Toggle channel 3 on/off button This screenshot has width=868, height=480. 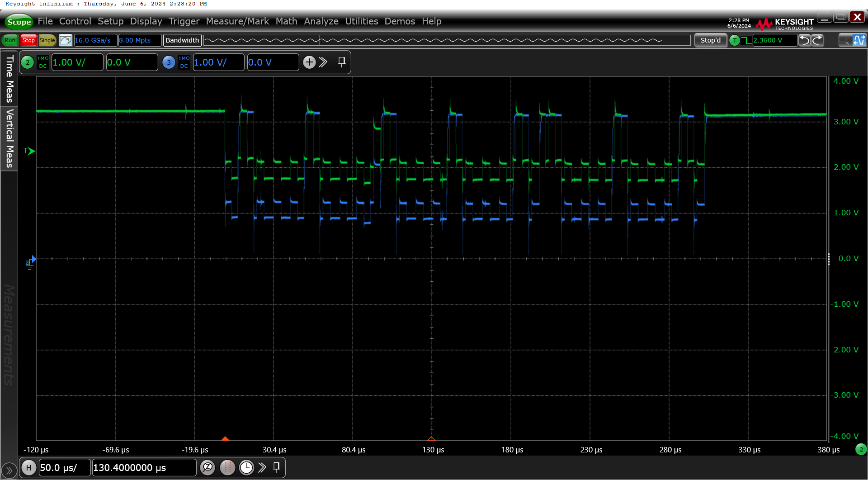click(x=169, y=62)
